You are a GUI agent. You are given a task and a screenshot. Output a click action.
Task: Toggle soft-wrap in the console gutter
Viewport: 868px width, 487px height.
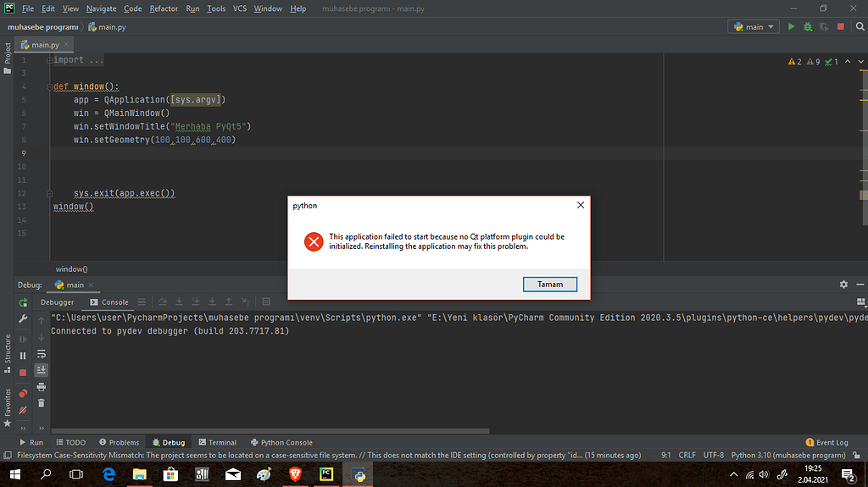(42, 353)
